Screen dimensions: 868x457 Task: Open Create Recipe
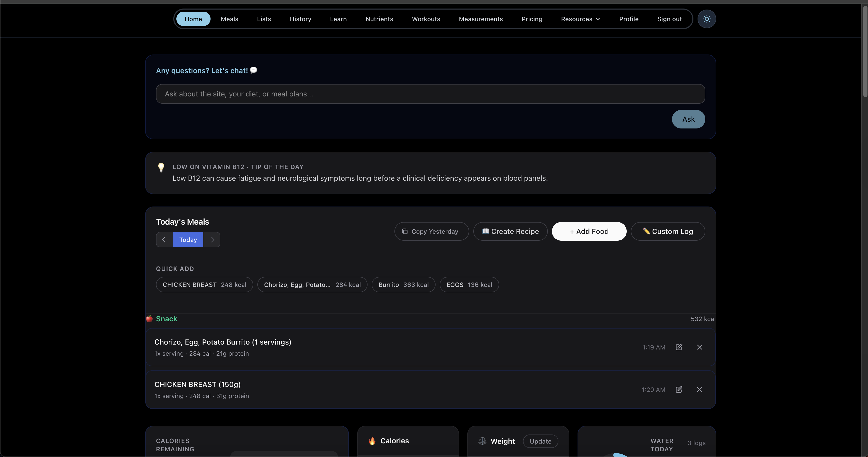[510, 231]
